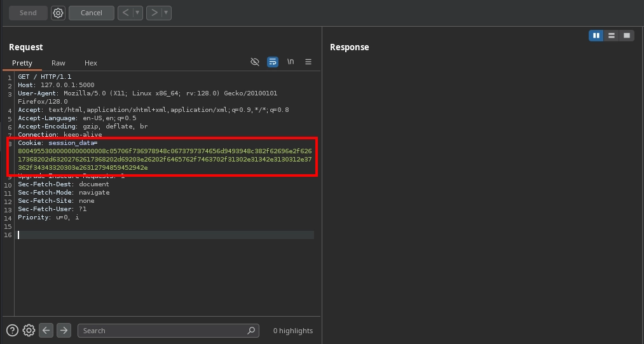The image size is (644, 344).
Task: Expand the back history dropdown arrow
Action: pyautogui.click(x=137, y=13)
